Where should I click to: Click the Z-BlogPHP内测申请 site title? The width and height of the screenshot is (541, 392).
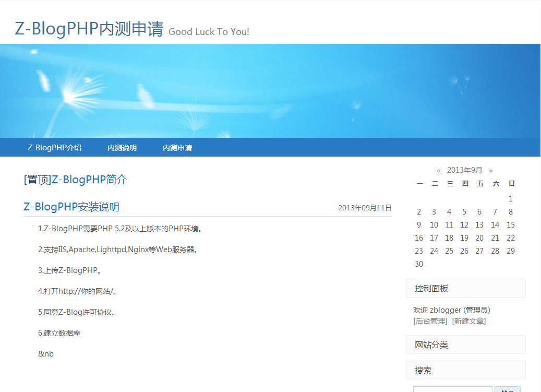point(89,29)
